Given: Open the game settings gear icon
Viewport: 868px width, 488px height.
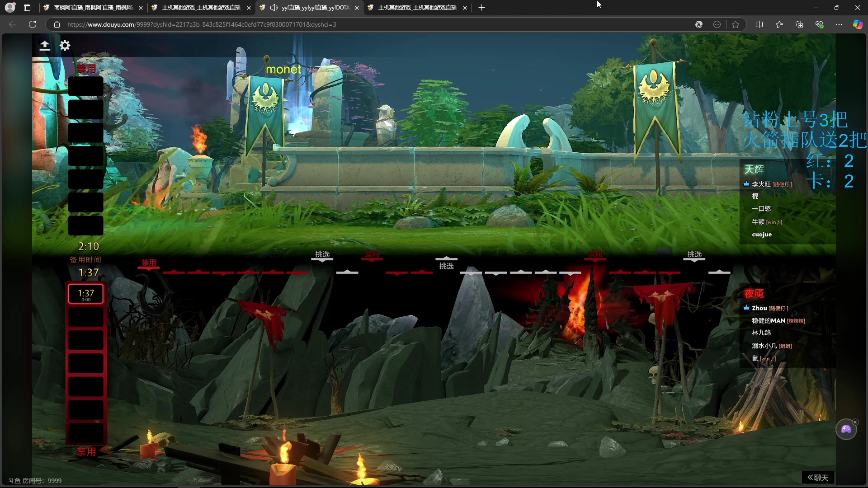Looking at the screenshot, I should click(x=65, y=46).
